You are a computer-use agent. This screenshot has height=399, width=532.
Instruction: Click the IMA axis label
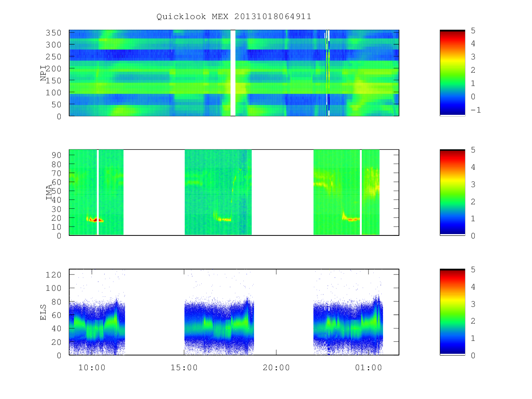[49, 192]
